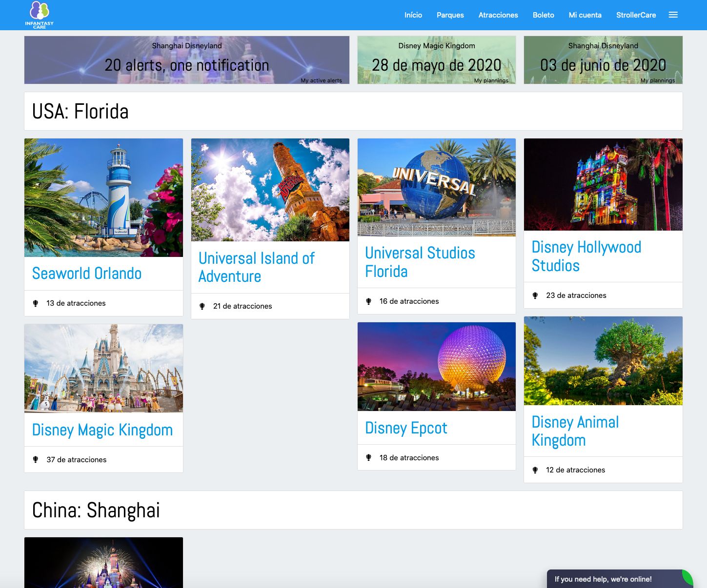Click balloon icon beside 13 de atracciones
The height and width of the screenshot is (588, 707).
pos(36,303)
